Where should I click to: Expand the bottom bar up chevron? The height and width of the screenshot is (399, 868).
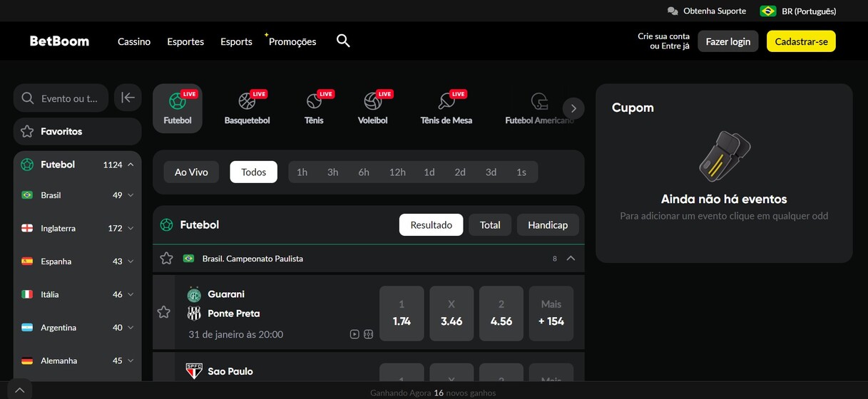(19, 390)
